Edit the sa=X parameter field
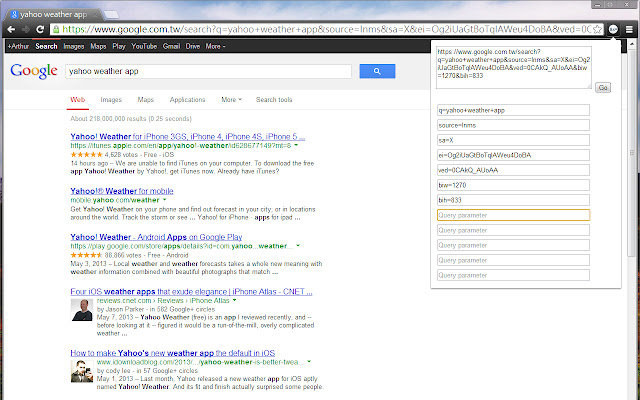The width and height of the screenshot is (640, 400). point(513,140)
